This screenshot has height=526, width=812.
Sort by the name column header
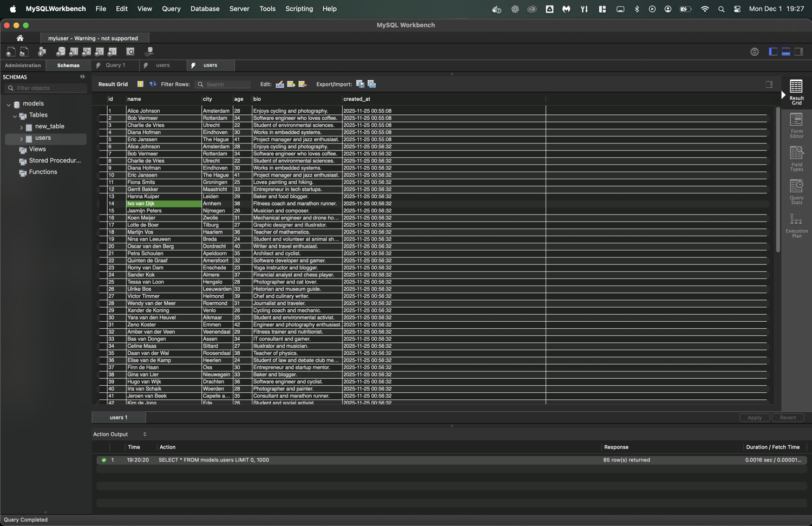tap(163, 99)
